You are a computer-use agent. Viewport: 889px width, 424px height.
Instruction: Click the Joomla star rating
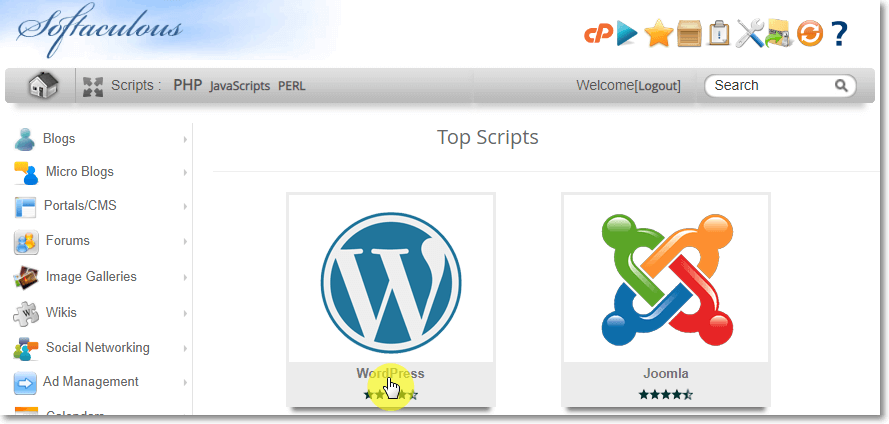666,395
